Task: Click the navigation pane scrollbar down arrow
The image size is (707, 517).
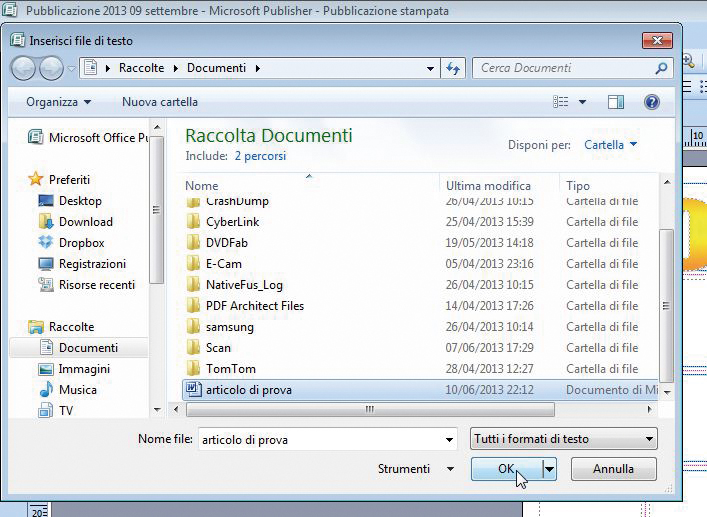Action: tap(157, 410)
